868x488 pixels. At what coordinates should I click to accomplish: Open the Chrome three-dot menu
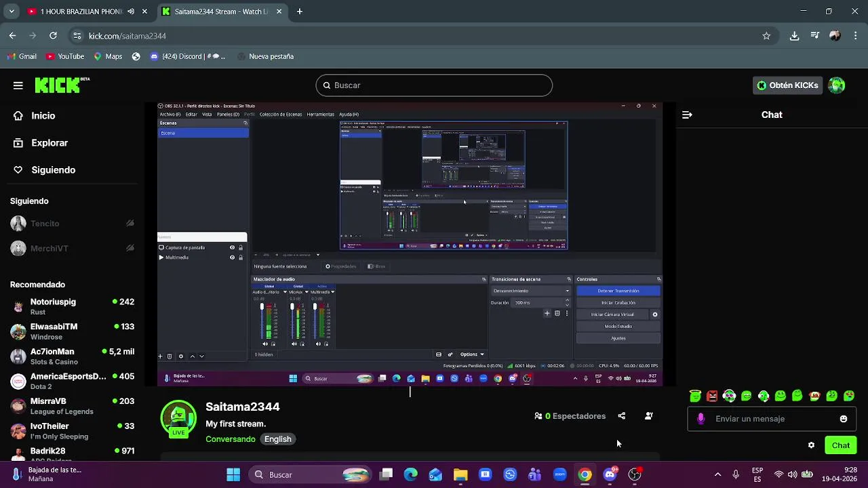tap(854, 36)
